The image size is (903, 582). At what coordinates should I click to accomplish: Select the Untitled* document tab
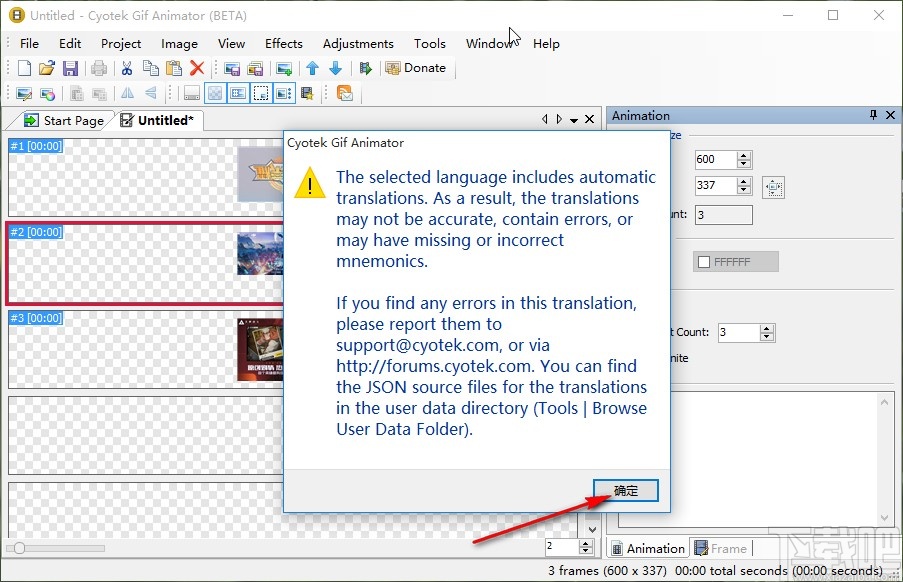157,120
